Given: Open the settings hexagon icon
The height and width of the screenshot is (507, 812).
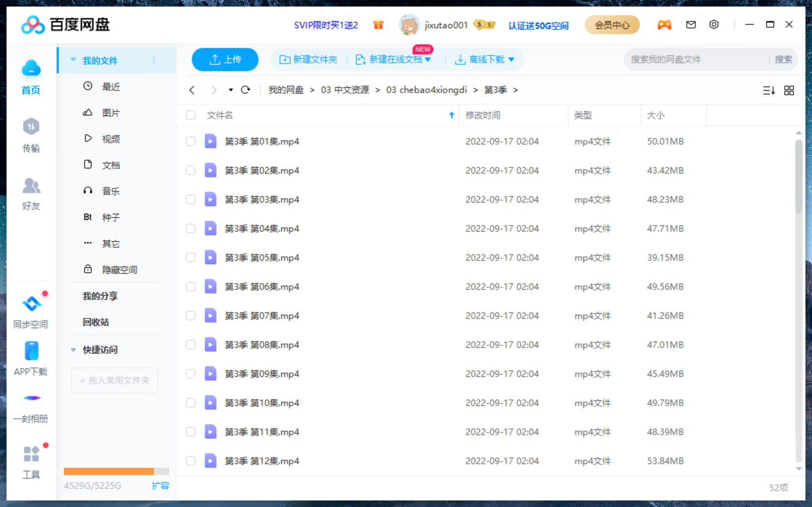Looking at the screenshot, I should click(x=714, y=25).
